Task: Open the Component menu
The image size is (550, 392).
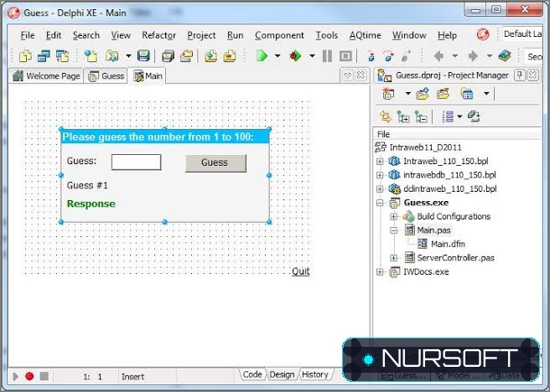Action: point(279,35)
